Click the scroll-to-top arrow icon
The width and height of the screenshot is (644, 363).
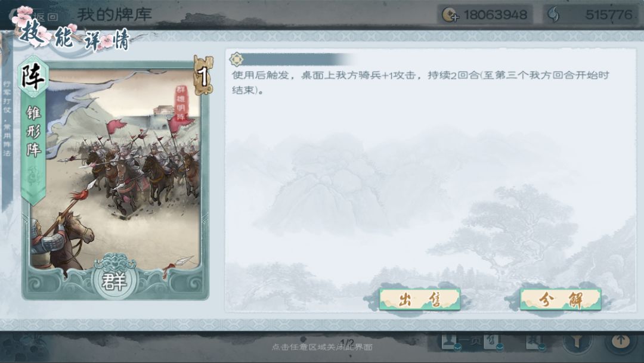621,340
